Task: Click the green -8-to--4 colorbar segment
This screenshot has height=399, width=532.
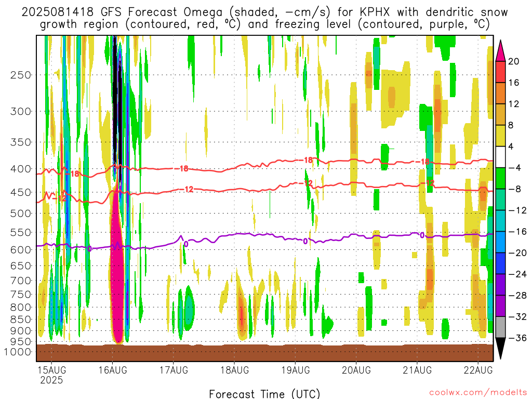Action: click(500, 178)
